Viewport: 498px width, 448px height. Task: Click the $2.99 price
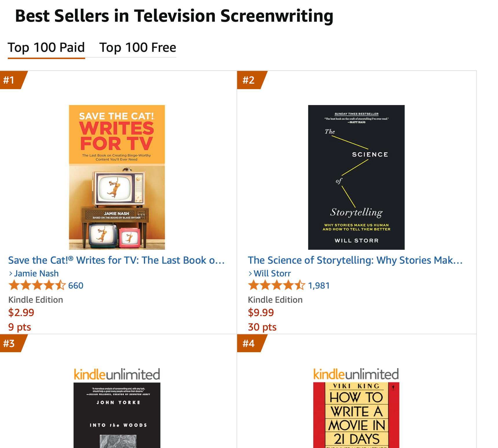click(21, 313)
